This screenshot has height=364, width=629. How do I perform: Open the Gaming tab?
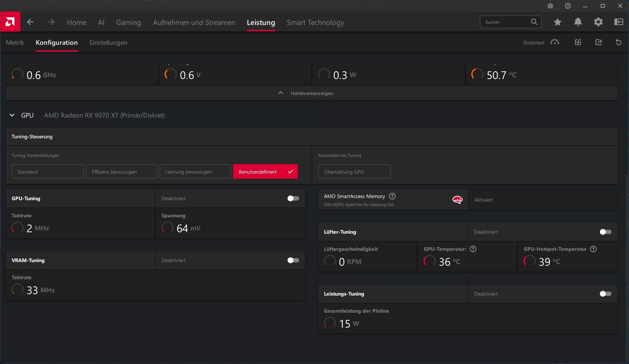click(128, 22)
